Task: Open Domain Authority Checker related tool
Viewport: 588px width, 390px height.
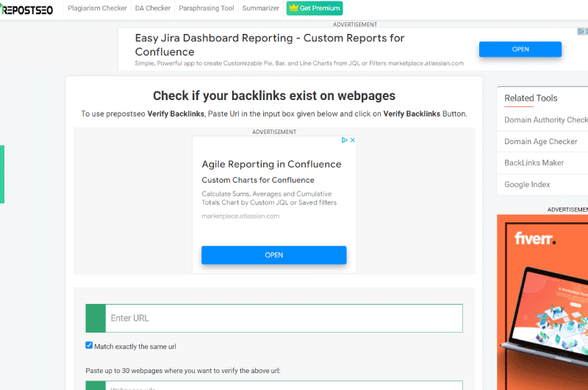Action: 545,120
